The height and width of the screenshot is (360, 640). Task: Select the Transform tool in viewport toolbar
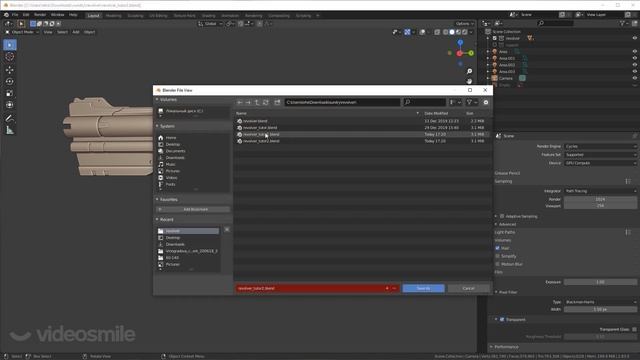(x=10, y=105)
